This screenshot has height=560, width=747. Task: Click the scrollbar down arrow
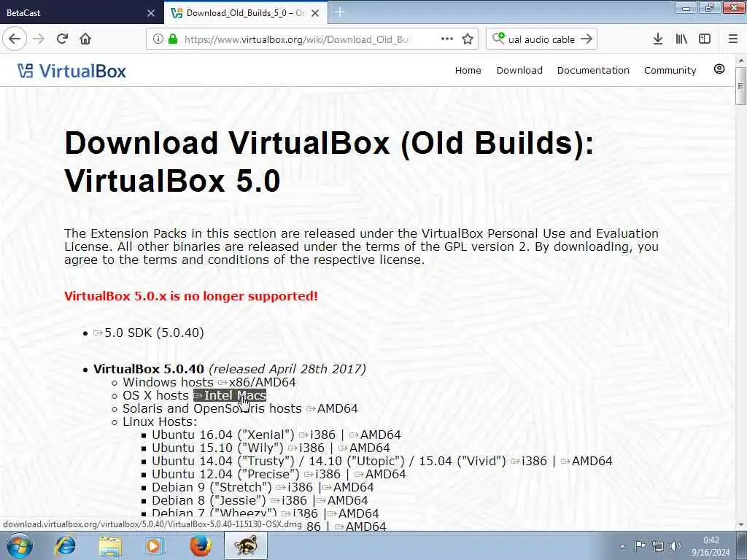[x=741, y=525]
